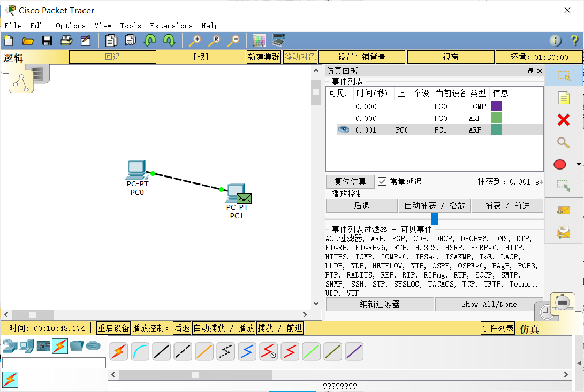Open the Edit menu
The width and height of the screenshot is (584, 392).
point(39,26)
